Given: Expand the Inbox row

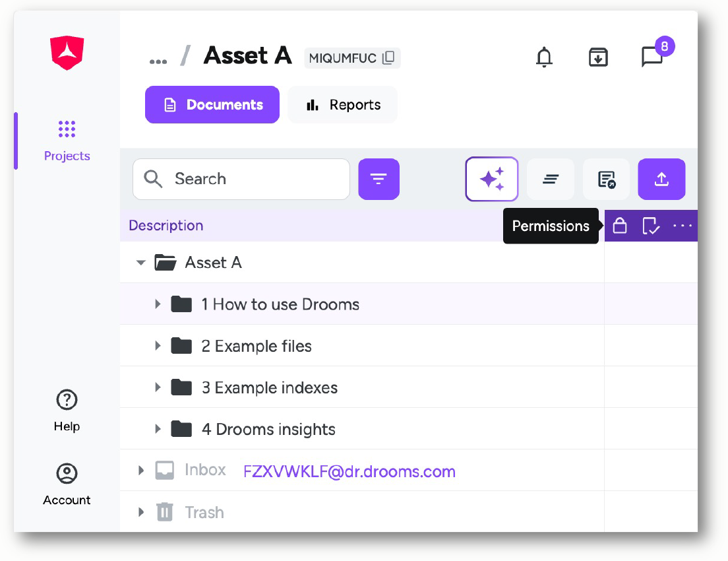Looking at the screenshot, I should pos(141,471).
